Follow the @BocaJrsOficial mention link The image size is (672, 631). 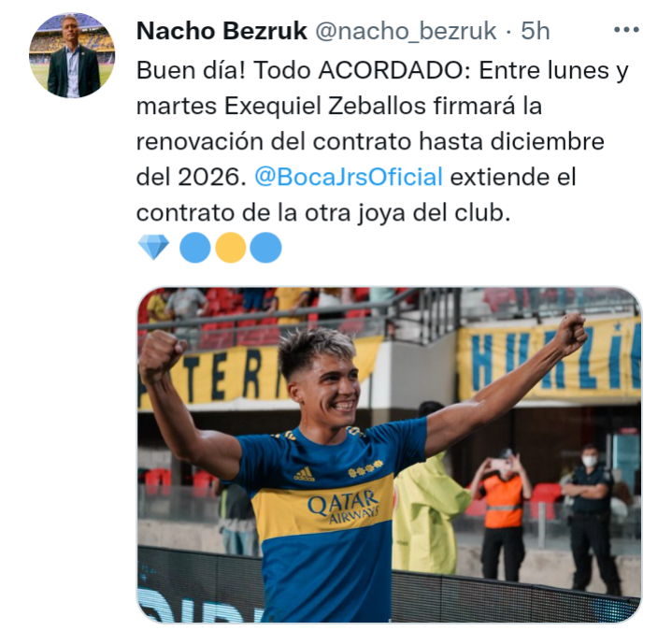click(349, 177)
